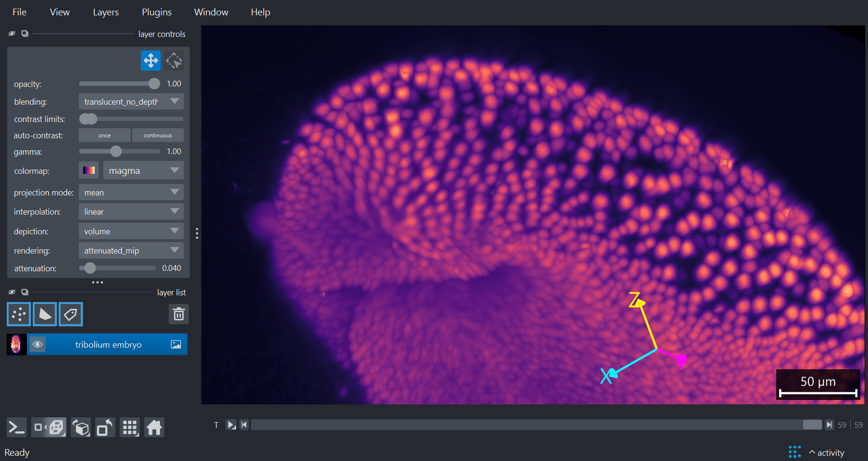Click the tribolium embryo layer thumbnail
The width and height of the screenshot is (868, 461).
(16, 344)
